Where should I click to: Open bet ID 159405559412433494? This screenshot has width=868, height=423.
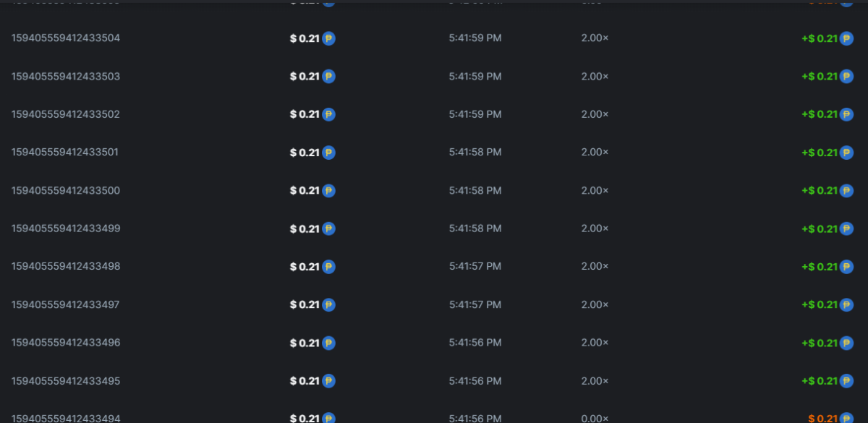[x=66, y=418]
